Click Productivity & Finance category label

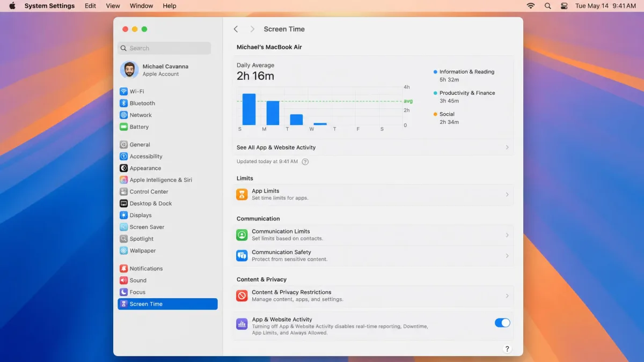tap(467, 93)
